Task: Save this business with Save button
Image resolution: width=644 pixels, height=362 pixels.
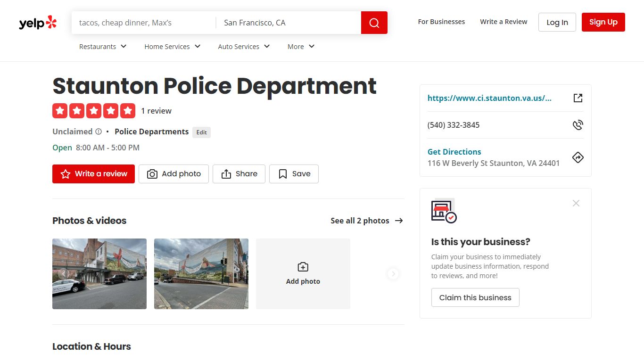Action: click(x=294, y=174)
